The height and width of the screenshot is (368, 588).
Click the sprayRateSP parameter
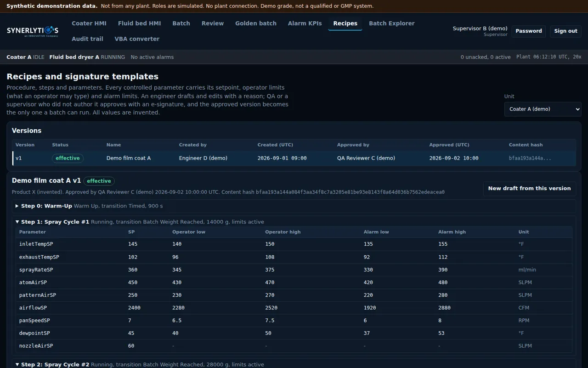pos(36,270)
